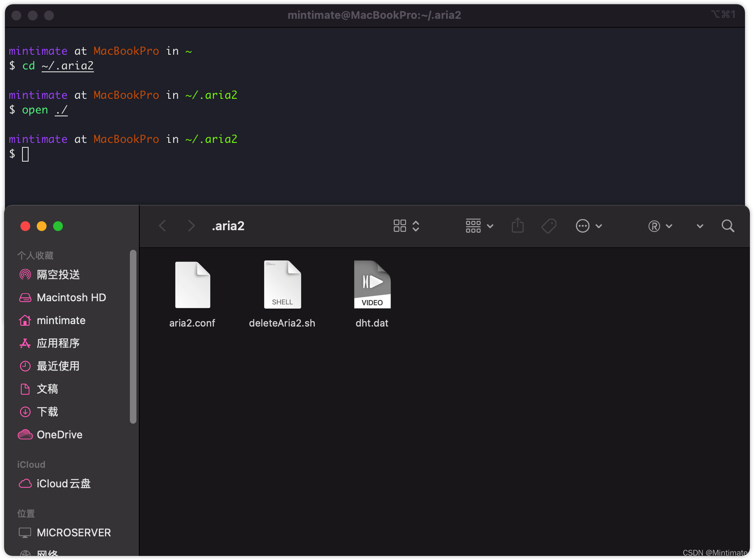This screenshot has width=754, height=560.
Task: Close the Finder window with red button
Action: coord(25,226)
